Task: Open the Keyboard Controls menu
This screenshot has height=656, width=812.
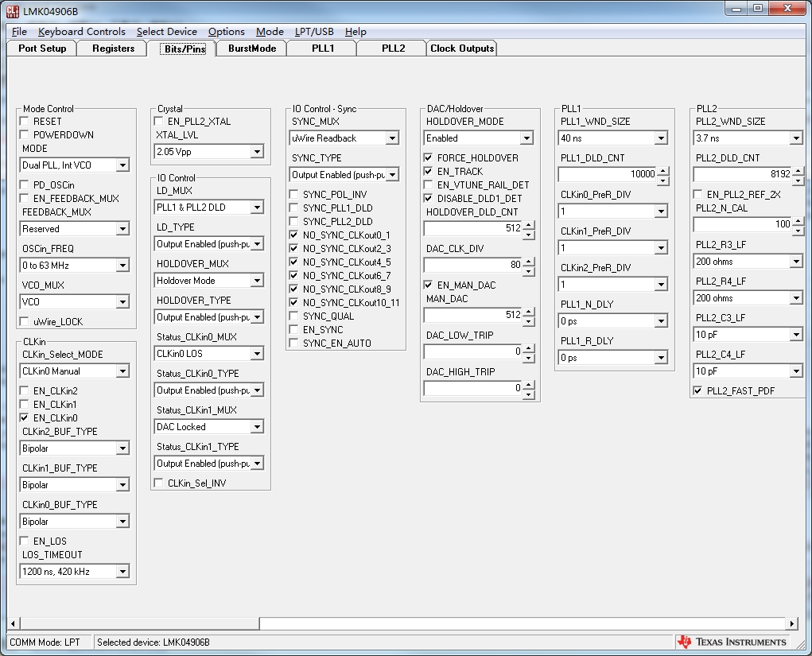Action: pos(82,32)
